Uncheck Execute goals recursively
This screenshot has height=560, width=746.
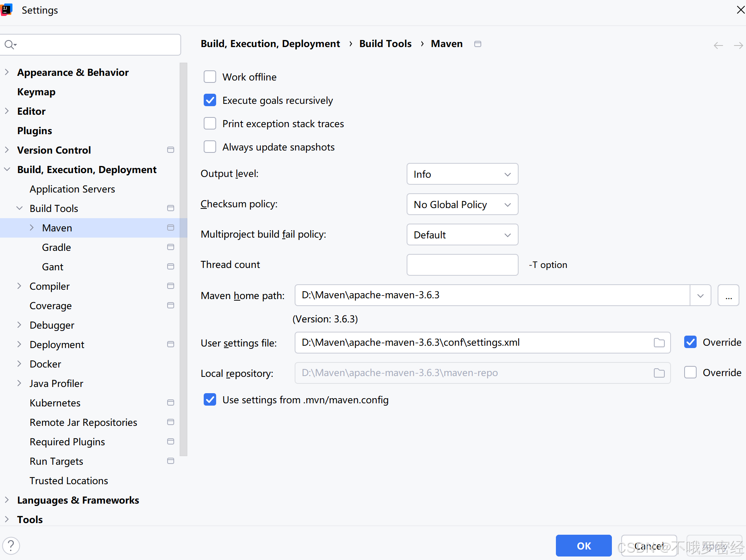tap(210, 100)
